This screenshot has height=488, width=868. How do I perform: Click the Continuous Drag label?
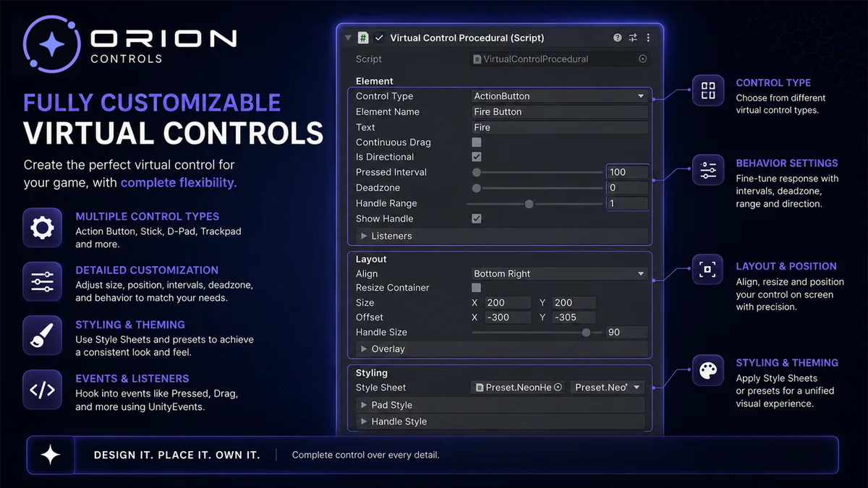393,142
